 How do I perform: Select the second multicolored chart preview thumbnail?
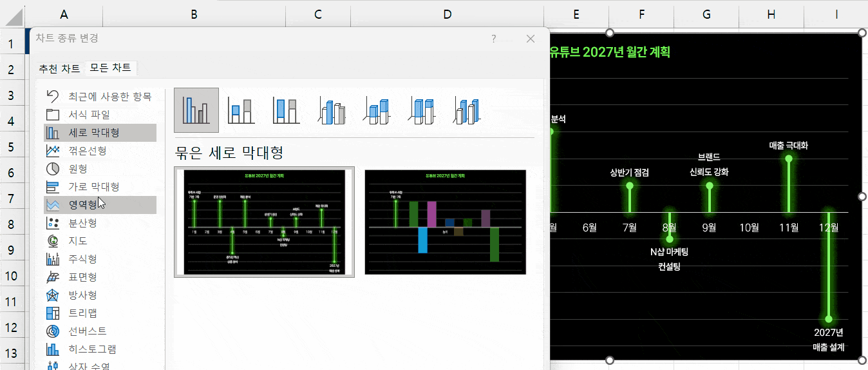pos(445,222)
